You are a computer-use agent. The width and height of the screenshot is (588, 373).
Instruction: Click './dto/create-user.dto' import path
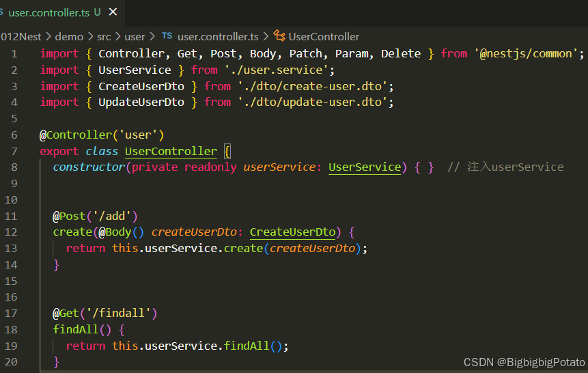point(313,86)
